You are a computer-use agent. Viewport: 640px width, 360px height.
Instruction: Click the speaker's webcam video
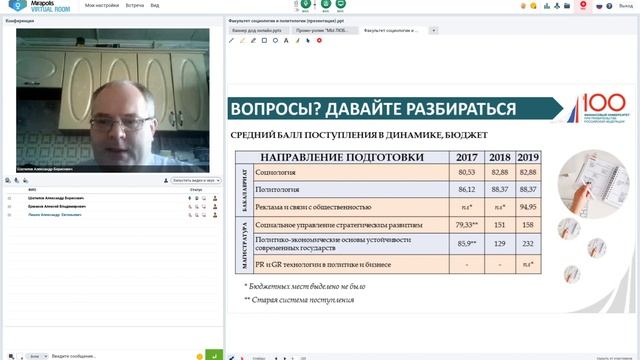click(113, 100)
